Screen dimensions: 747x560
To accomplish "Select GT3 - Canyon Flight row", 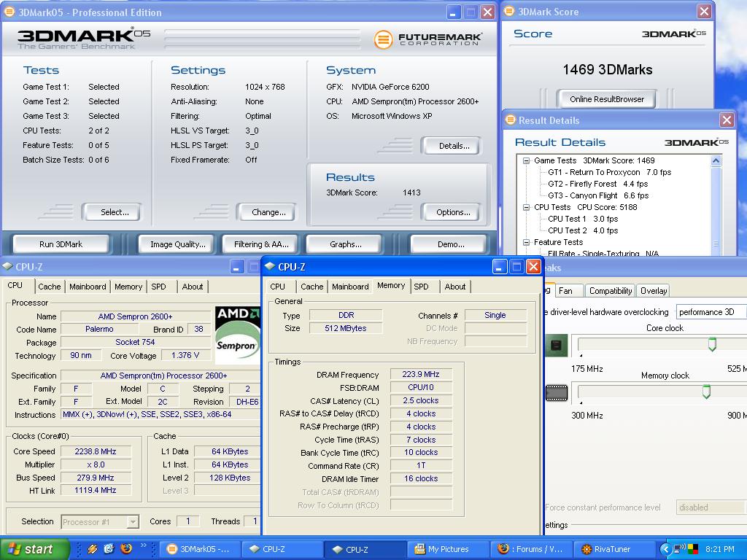I will click(x=598, y=195).
